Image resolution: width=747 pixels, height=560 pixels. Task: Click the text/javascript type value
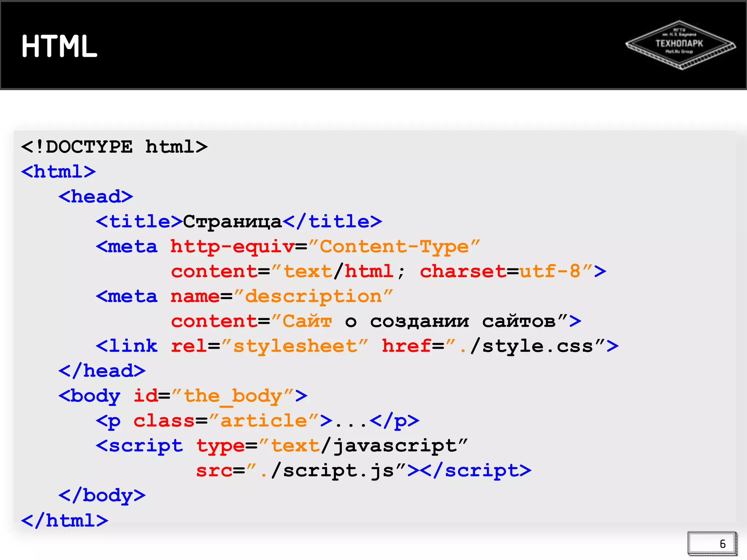(363, 446)
